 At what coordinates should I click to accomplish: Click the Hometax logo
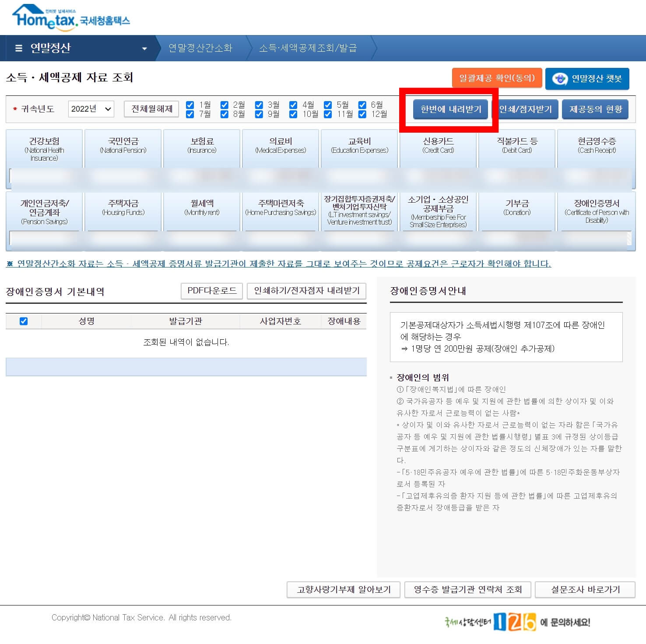click(x=71, y=18)
